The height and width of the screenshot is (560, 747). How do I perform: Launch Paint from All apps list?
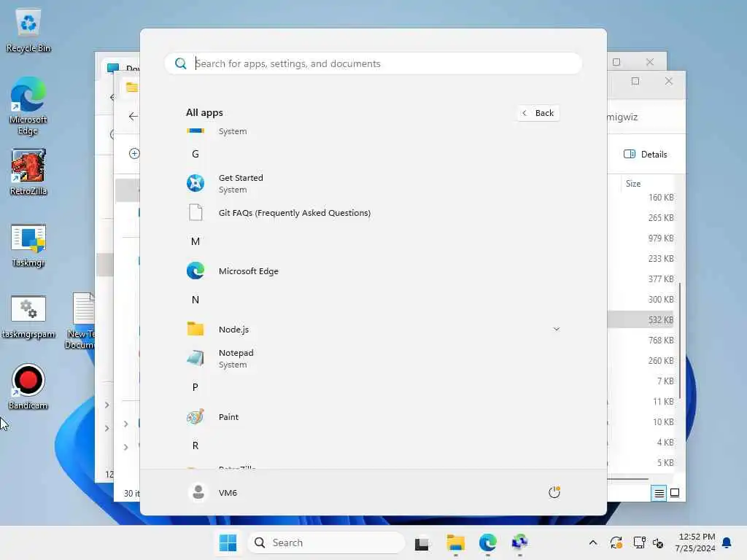372,416
